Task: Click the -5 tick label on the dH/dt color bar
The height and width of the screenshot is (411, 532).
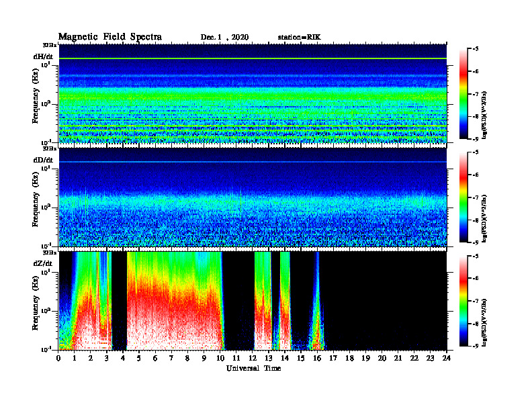Action: (x=476, y=49)
